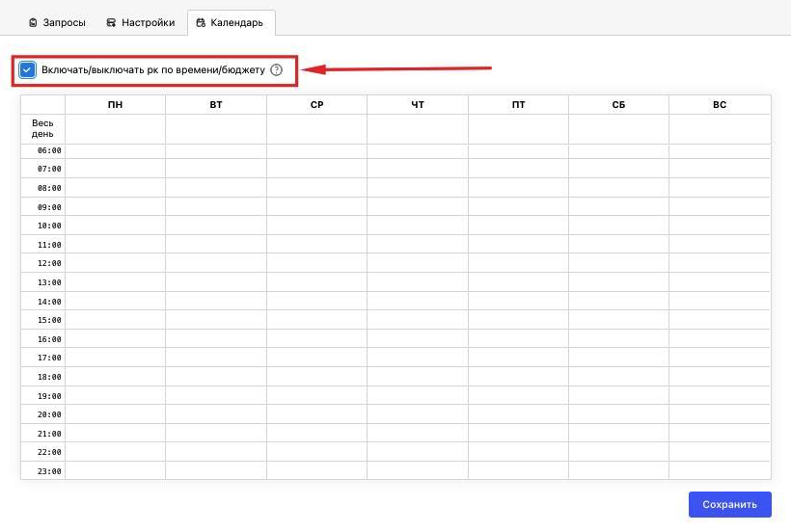Switch to the Настройки tab
Screen dimensions: 791x532
pos(140,23)
